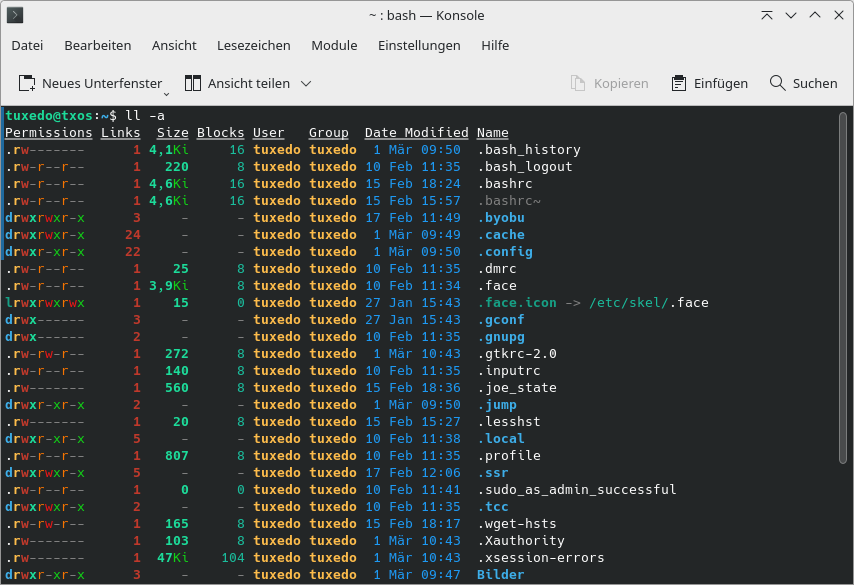The width and height of the screenshot is (854, 585).
Task: Click the file name '.gtkrc-2.0'
Action: tap(517, 354)
